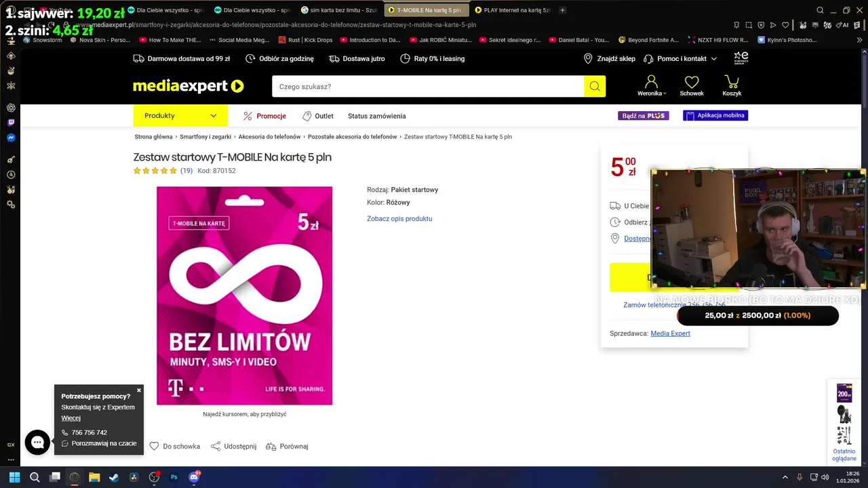Open the sidebar settings gears icon
The width and height of the screenshot is (868, 488).
coord(11,205)
